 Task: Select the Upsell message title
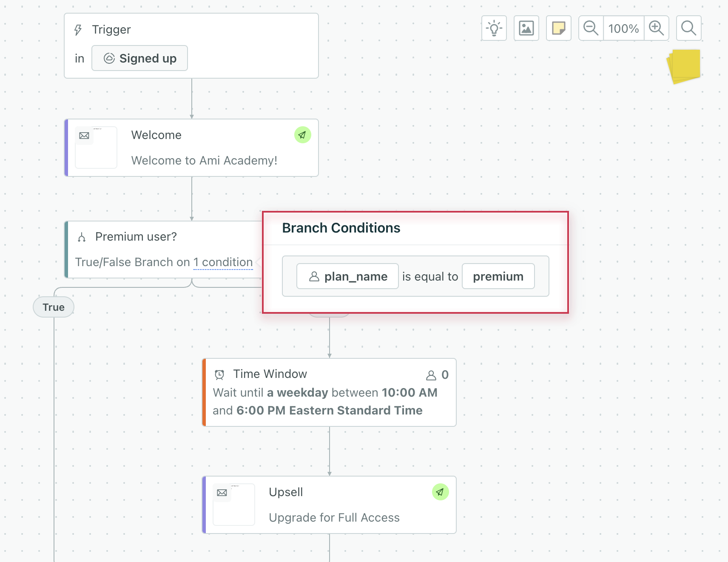click(x=286, y=492)
